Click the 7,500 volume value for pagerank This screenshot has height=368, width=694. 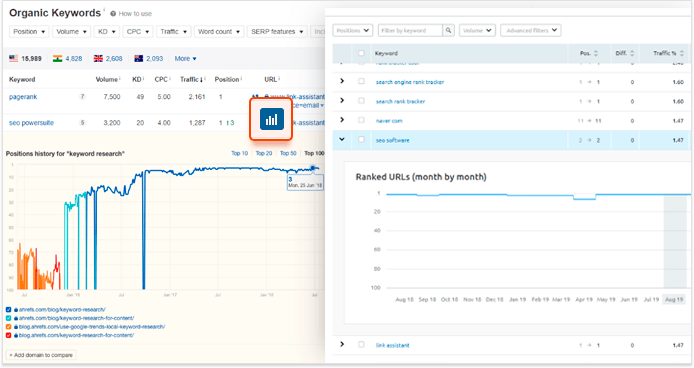112,97
